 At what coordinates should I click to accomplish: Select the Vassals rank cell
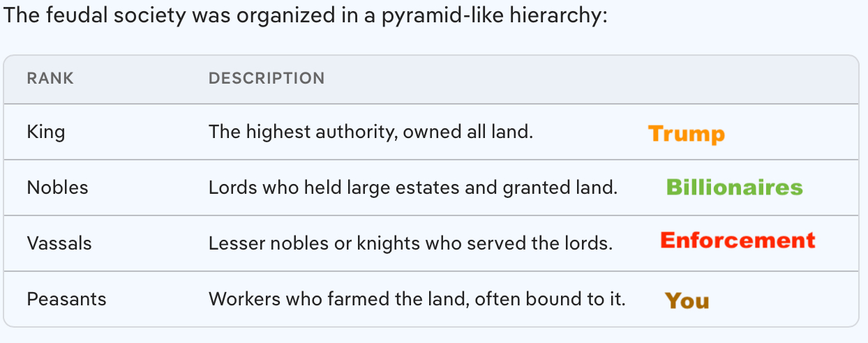tap(59, 243)
